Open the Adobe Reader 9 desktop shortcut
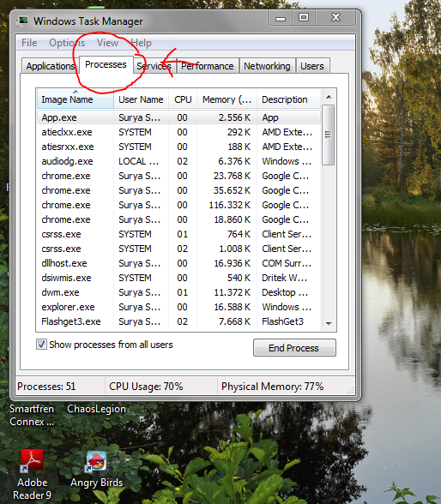Viewport: 441px width, 504px height. (32, 475)
